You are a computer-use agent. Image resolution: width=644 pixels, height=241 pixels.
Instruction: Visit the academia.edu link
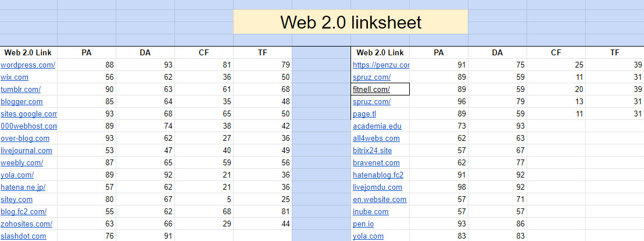click(377, 126)
